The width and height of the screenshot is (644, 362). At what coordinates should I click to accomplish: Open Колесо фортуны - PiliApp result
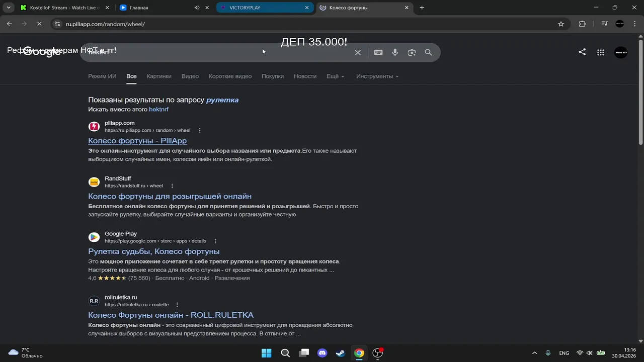[137, 141]
